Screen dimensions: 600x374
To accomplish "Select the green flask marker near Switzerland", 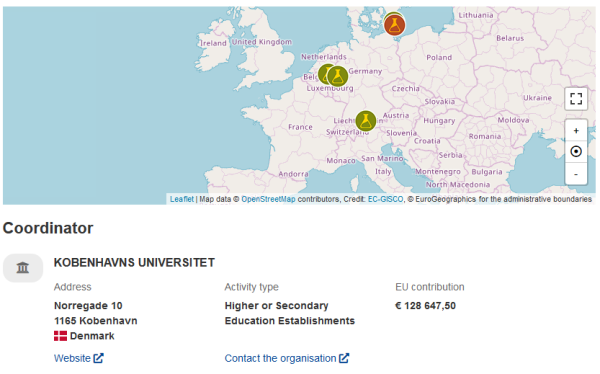I will [366, 121].
